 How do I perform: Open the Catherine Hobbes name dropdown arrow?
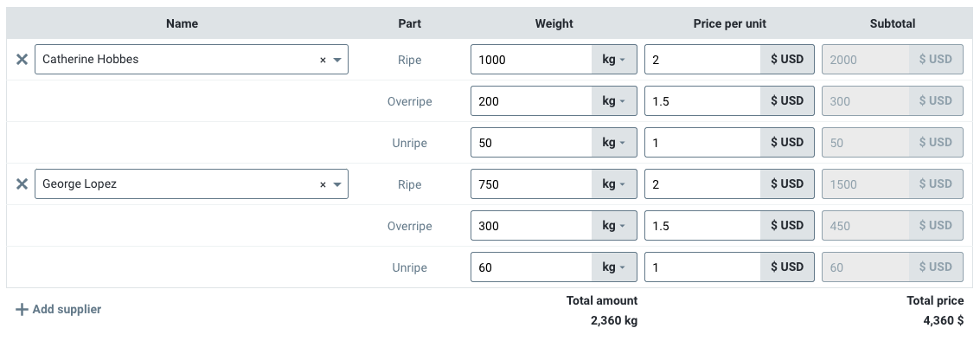[x=337, y=60]
